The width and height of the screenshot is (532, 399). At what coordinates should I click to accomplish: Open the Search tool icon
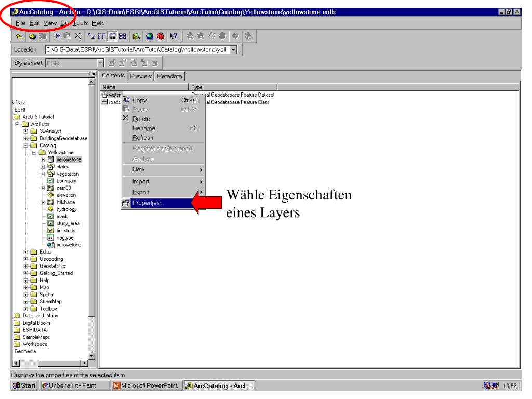coord(137,36)
